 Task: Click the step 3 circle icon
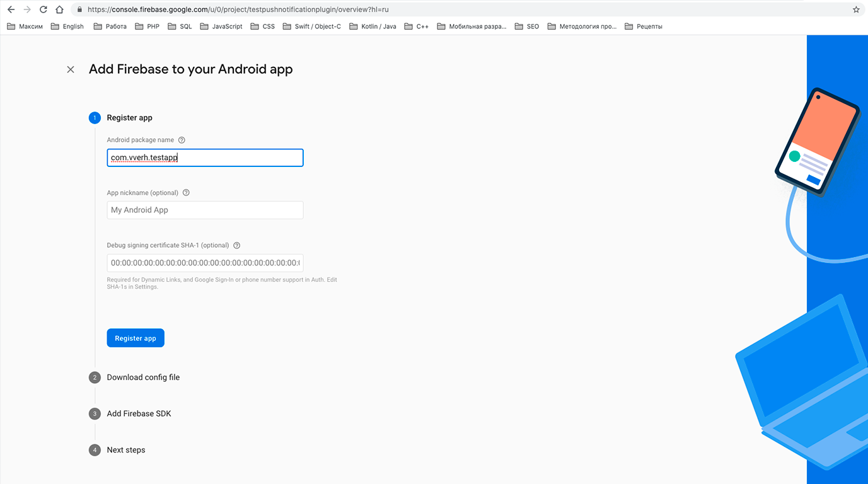point(95,414)
